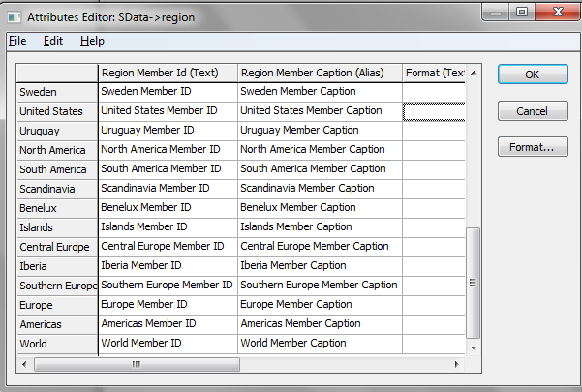Click the Sweden Member Caption cell
Viewport: 582px width, 392px height.
coord(320,92)
